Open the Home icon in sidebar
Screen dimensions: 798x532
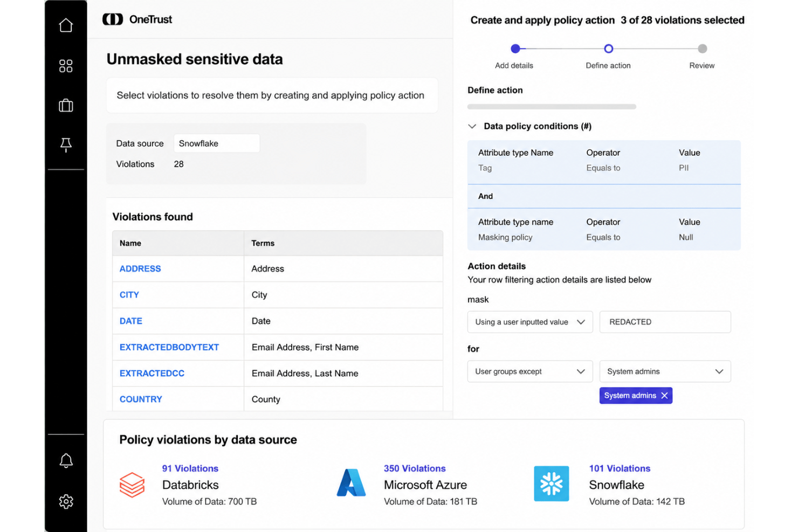click(66, 25)
